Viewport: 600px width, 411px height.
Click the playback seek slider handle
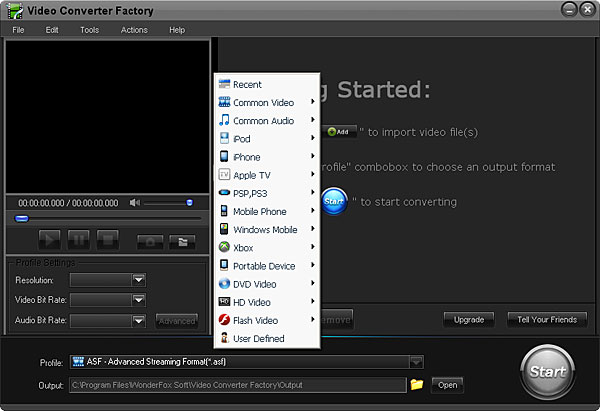21,219
